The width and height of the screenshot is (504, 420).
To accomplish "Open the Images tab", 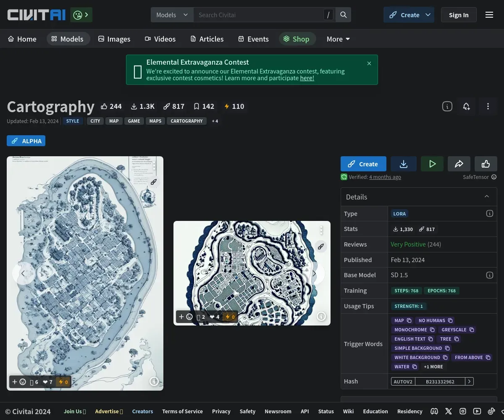I will click(x=114, y=39).
